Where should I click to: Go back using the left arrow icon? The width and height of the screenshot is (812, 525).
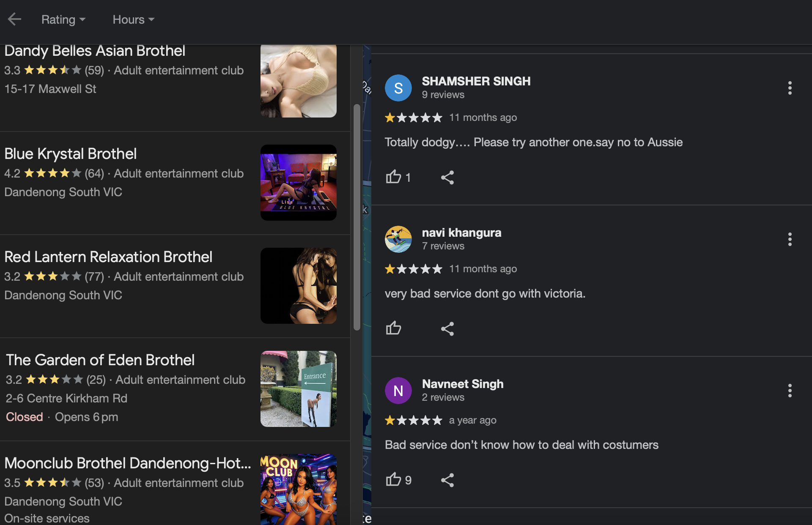14,19
